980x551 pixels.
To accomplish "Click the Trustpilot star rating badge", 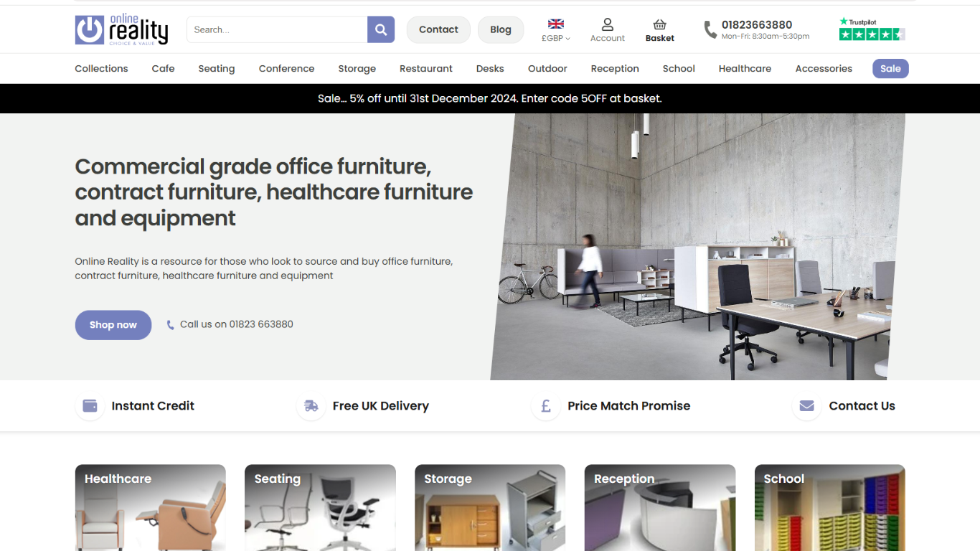I will [872, 29].
